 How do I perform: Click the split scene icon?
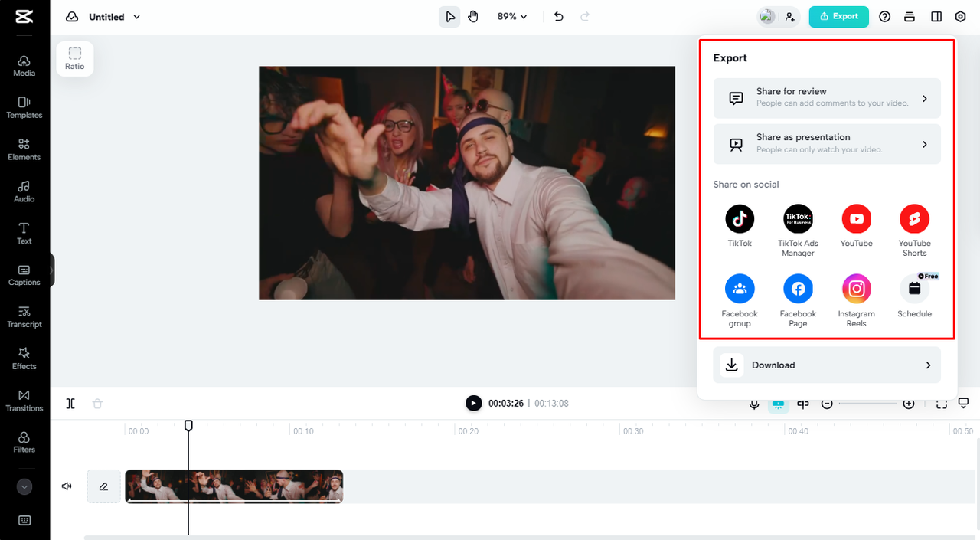click(x=802, y=404)
